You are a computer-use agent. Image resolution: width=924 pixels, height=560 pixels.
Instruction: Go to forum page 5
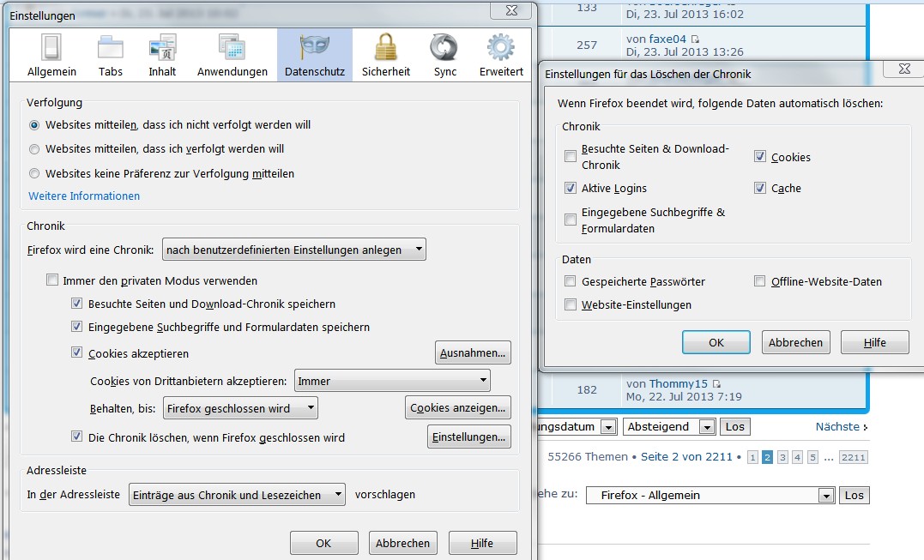[812, 457]
